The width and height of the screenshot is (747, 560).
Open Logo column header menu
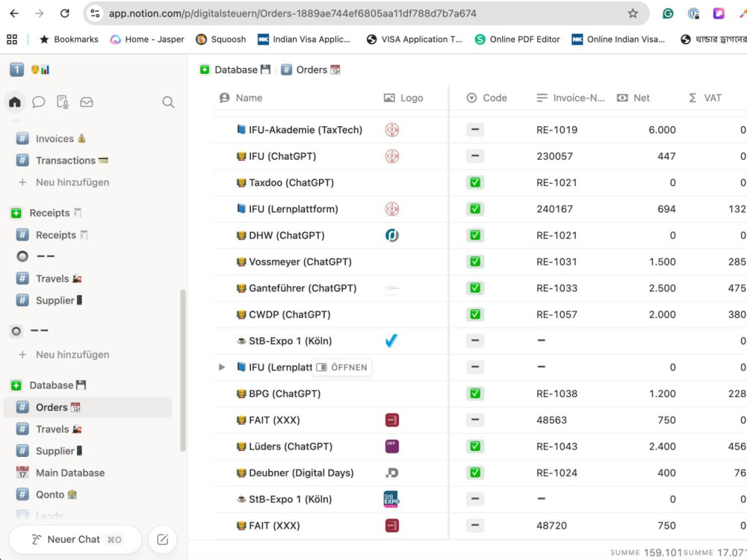pos(403,98)
